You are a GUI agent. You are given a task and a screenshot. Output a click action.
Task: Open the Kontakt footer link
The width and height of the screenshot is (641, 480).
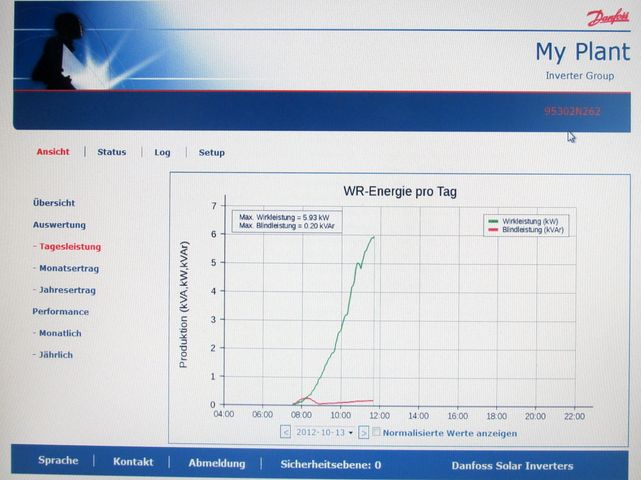click(133, 462)
